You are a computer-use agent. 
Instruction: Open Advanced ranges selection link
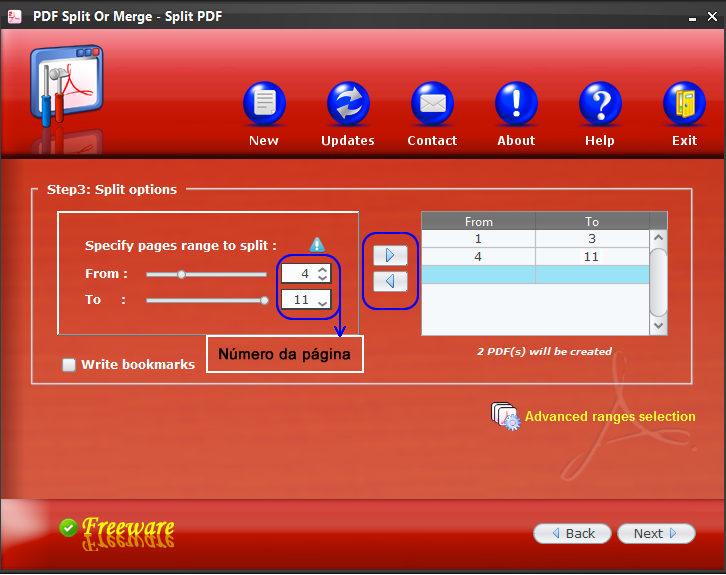coord(610,417)
